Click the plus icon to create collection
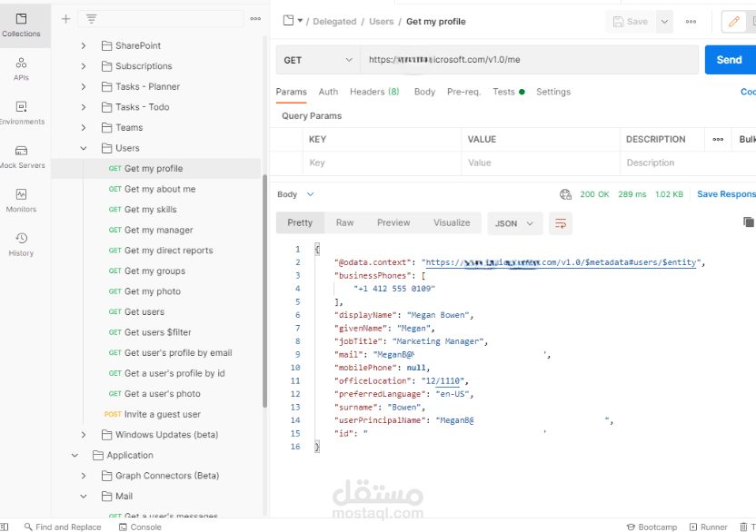Image resolution: width=756 pixels, height=532 pixels. point(66,19)
